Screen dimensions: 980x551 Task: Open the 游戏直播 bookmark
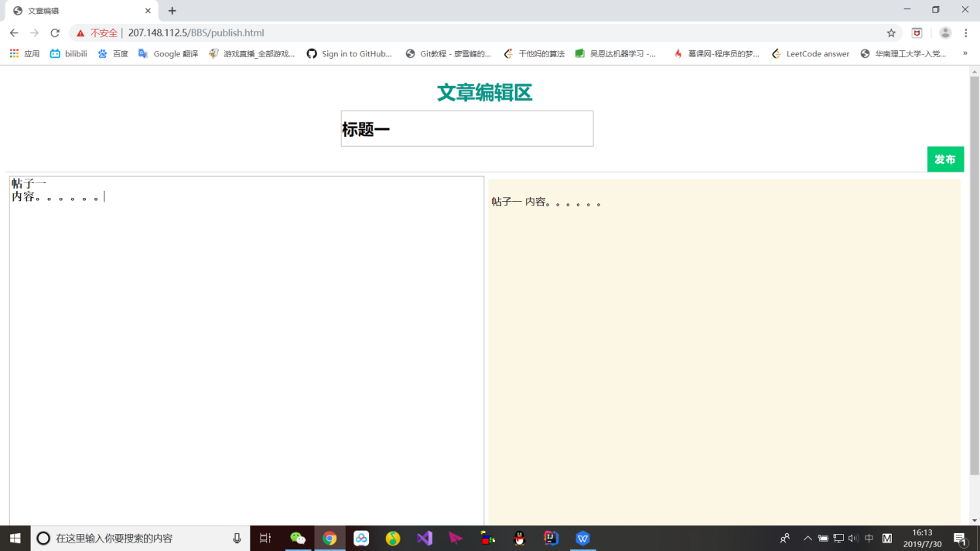[x=252, y=54]
